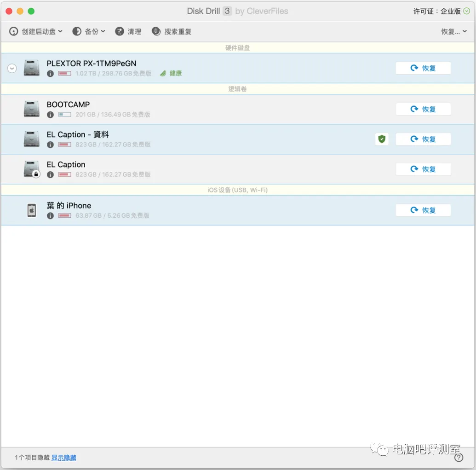476x470 pixels.
Task: Expand the PLEXTOR PX-1TM9PeGN disk row
Action: coord(12,68)
